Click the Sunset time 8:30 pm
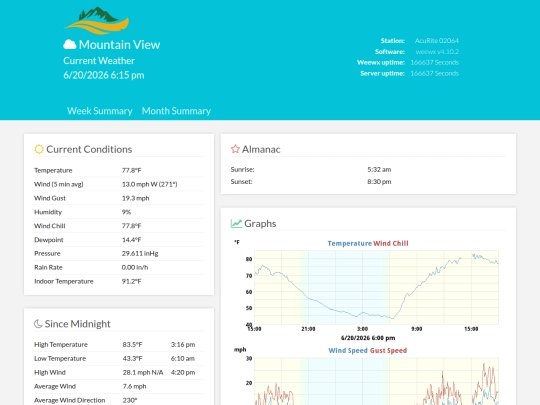Screen dimensions: 540x405 379,181
